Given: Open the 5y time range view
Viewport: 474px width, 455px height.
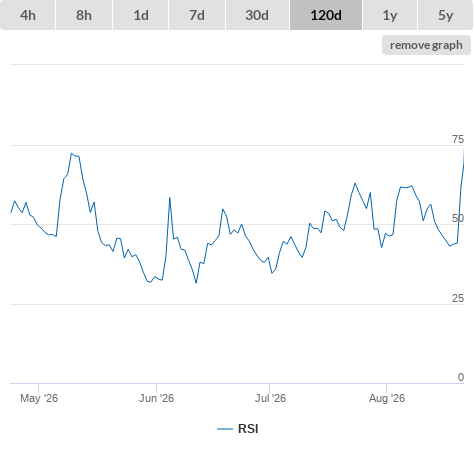Looking at the screenshot, I should tap(445, 15).
